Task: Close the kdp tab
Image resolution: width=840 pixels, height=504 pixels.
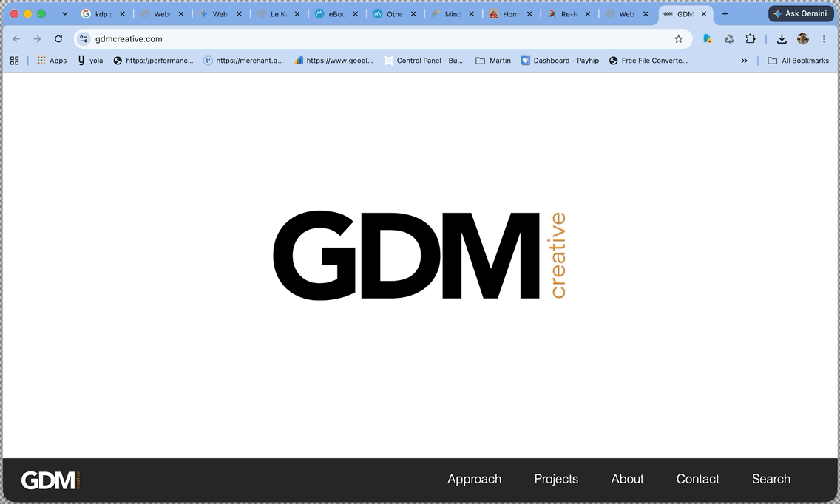Action: click(122, 14)
